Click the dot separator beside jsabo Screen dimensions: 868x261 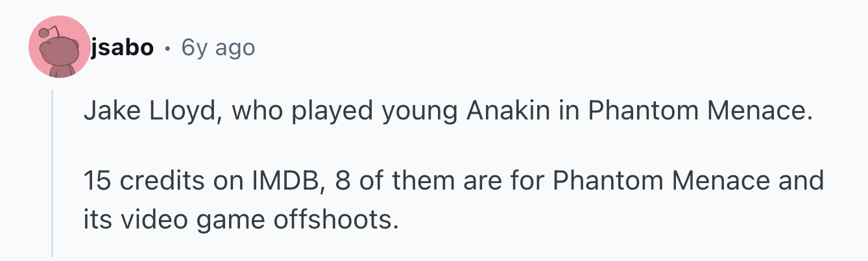[x=168, y=48]
